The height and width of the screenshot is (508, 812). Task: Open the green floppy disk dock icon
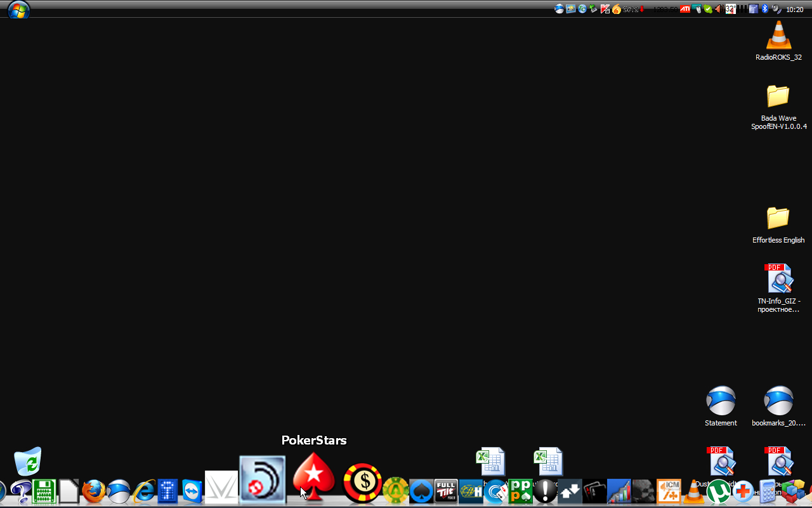[x=44, y=491]
